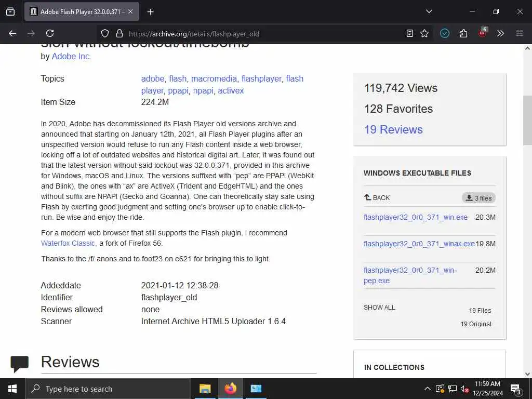Download flashplayer32_0r0_371_win-pep.exe
The height and width of the screenshot is (399, 532).
tap(410, 275)
